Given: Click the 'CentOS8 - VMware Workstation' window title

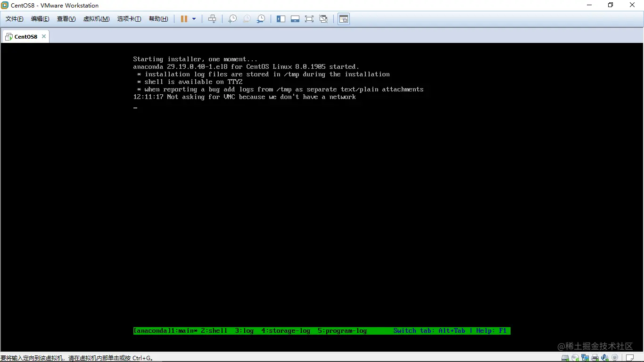Looking at the screenshot, I should coord(55,5).
